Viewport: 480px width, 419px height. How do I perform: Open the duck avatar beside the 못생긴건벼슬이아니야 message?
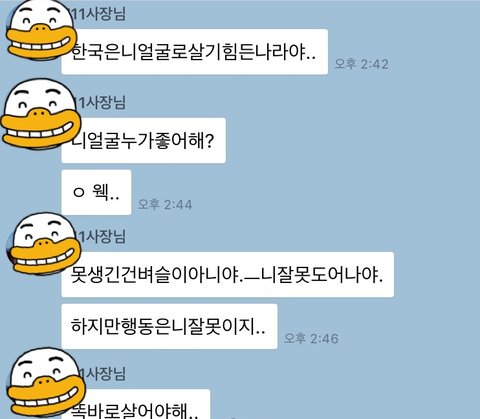pos(44,244)
